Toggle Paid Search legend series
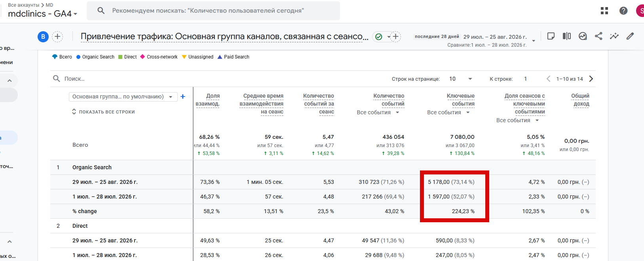 pyautogui.click(x=233, y=57)
